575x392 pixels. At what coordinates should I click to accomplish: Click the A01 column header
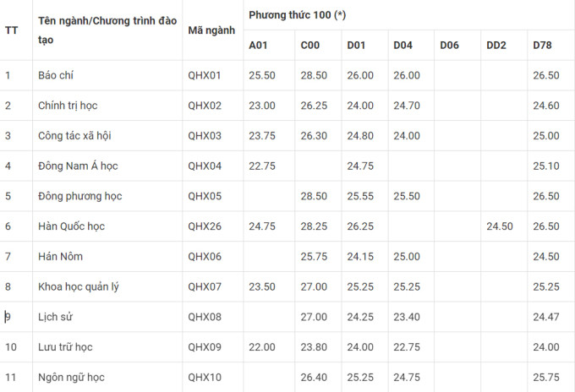pyautogui.click(x=258, y=45)
